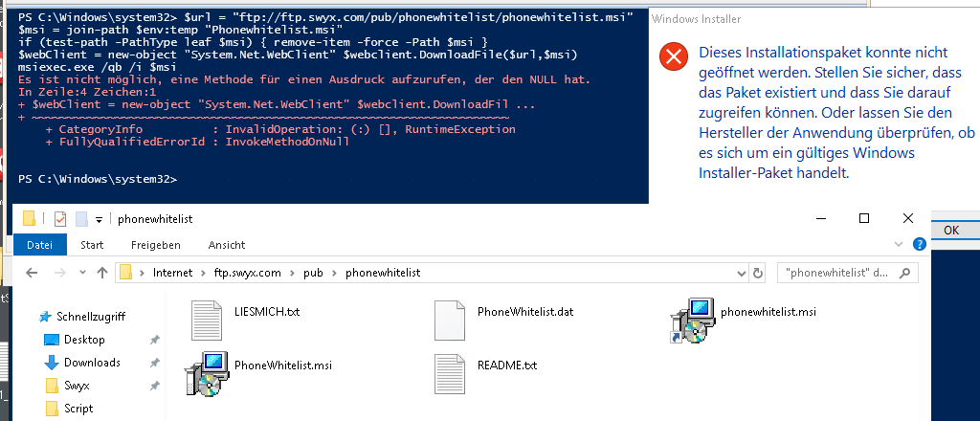Viewport: 980px width, 421px height.
Task: Switch to the Ansicht ribbon tab
Action: pyautogui.click(x=227, y=245)
